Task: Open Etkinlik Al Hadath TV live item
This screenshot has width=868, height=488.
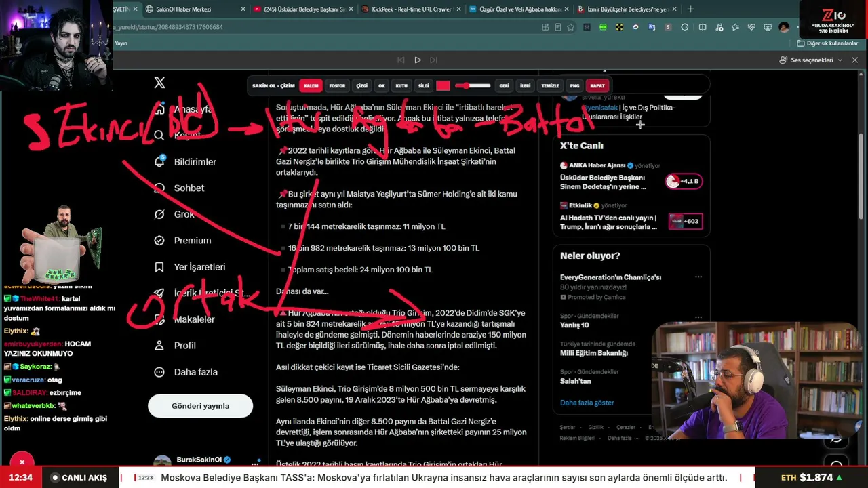Action: 631,217
